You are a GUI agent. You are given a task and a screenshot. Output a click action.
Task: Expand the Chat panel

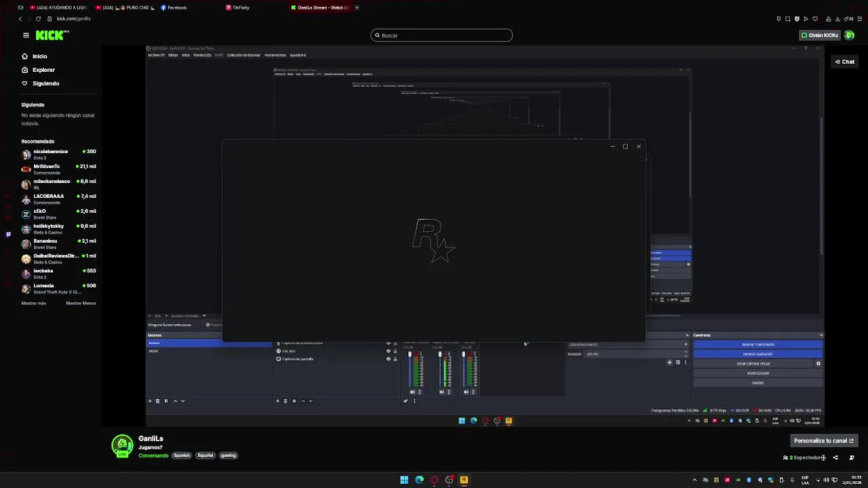(844, 62)
